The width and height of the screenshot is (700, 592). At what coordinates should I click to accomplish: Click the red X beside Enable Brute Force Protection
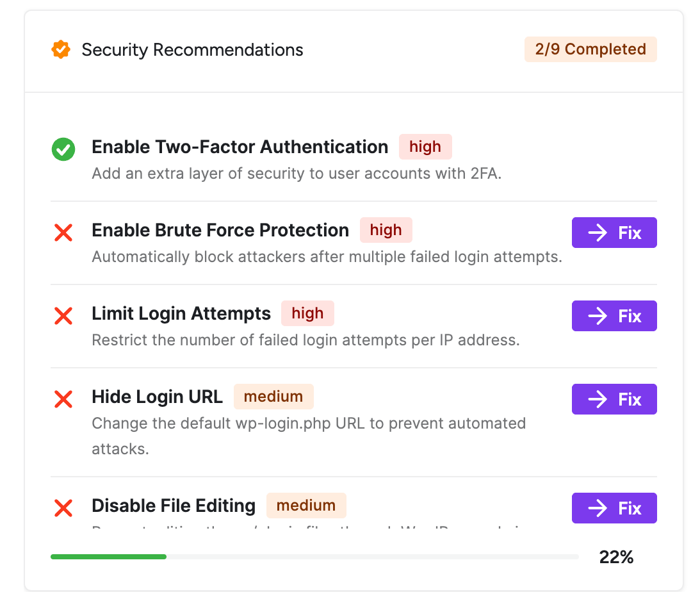click(63, 233)
